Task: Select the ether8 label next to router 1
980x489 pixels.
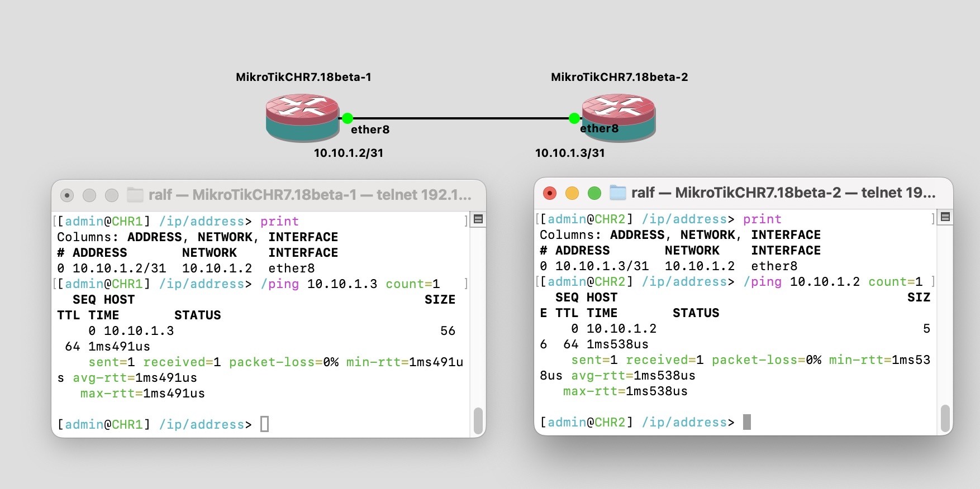Action: [x=370, y=130]
